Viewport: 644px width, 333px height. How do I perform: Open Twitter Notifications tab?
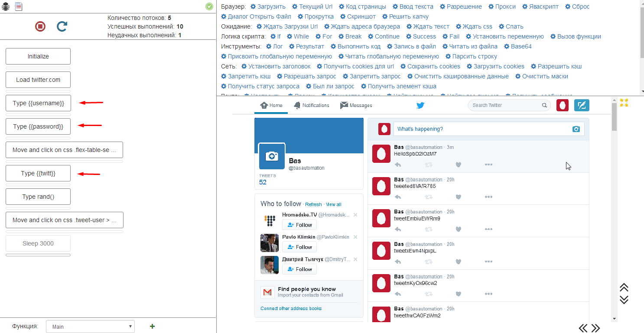pos(311,105)
